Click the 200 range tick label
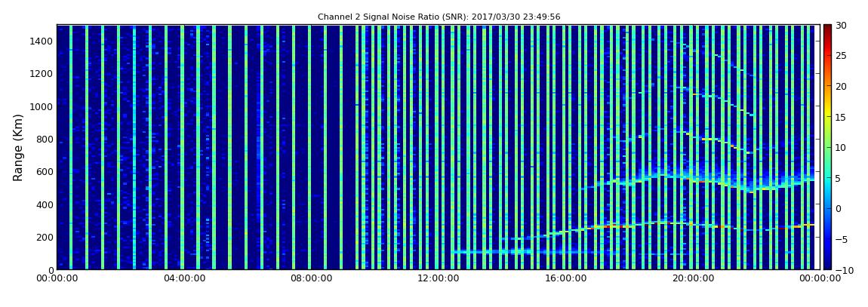 click(45, 238)
